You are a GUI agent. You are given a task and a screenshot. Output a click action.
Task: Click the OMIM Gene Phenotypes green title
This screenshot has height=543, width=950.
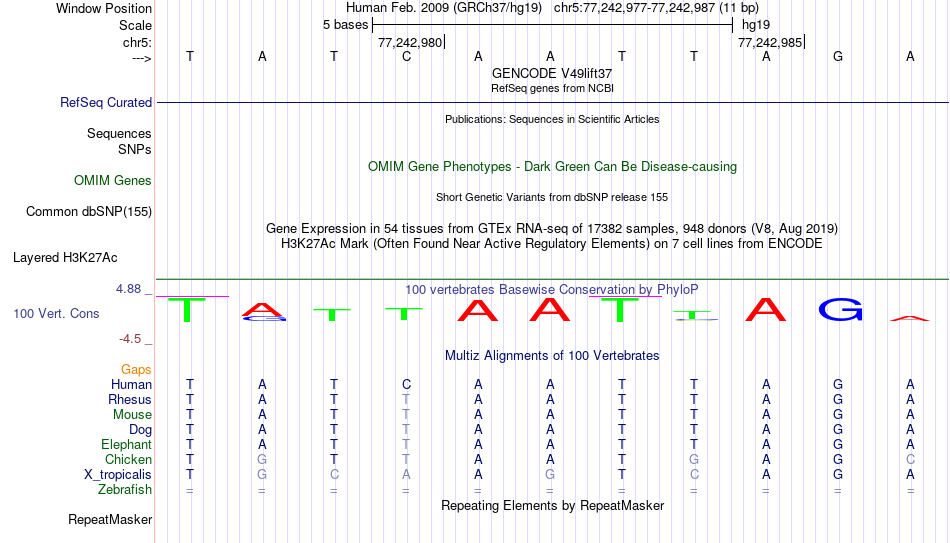552,167
